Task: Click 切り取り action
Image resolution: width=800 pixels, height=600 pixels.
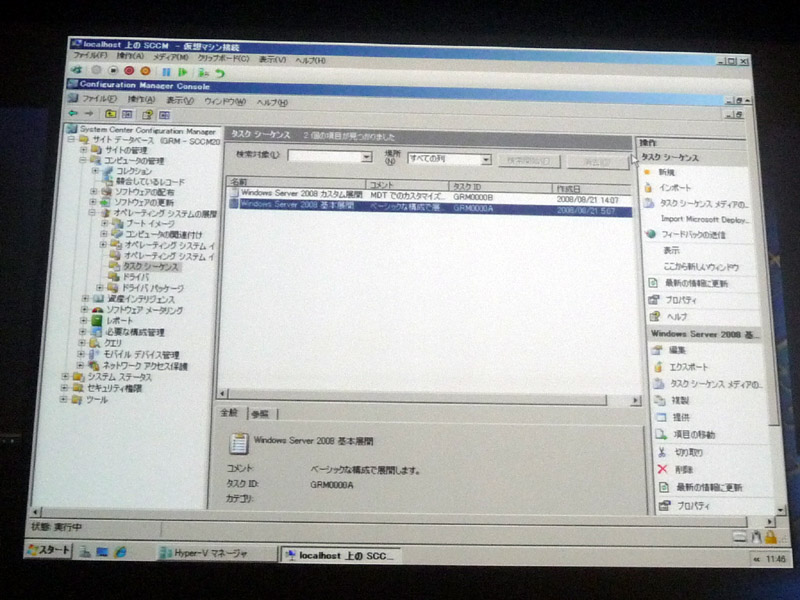Action: (x=689, y=453)
